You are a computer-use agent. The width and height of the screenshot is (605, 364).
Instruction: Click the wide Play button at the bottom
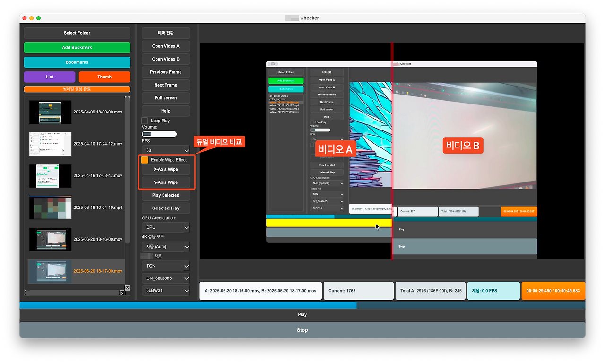[302, 315]
